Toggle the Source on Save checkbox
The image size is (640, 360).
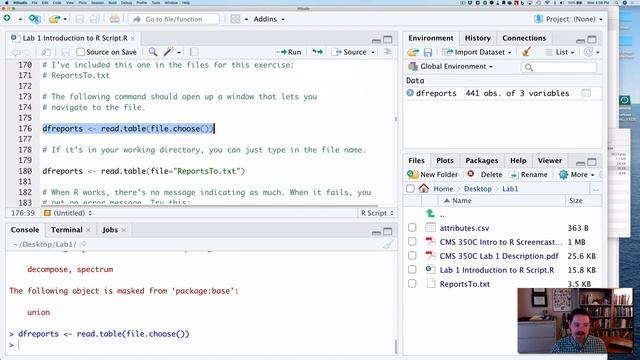click(x=80, y=52)
